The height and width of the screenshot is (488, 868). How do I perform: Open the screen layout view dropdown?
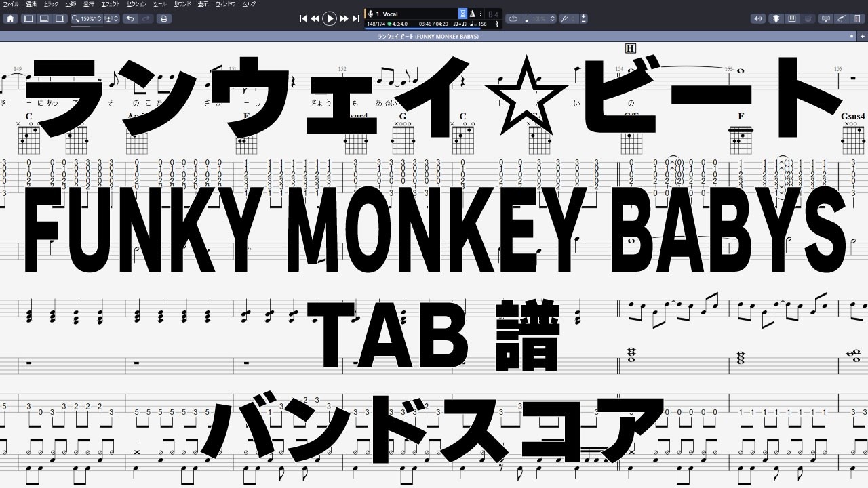coord(112,18)
